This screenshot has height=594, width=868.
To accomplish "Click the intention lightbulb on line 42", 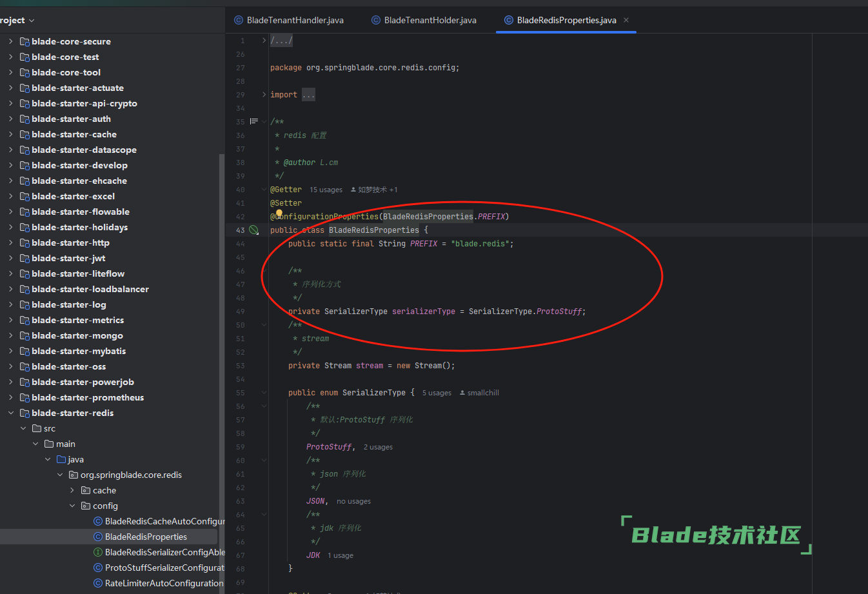I will (279, 213).
